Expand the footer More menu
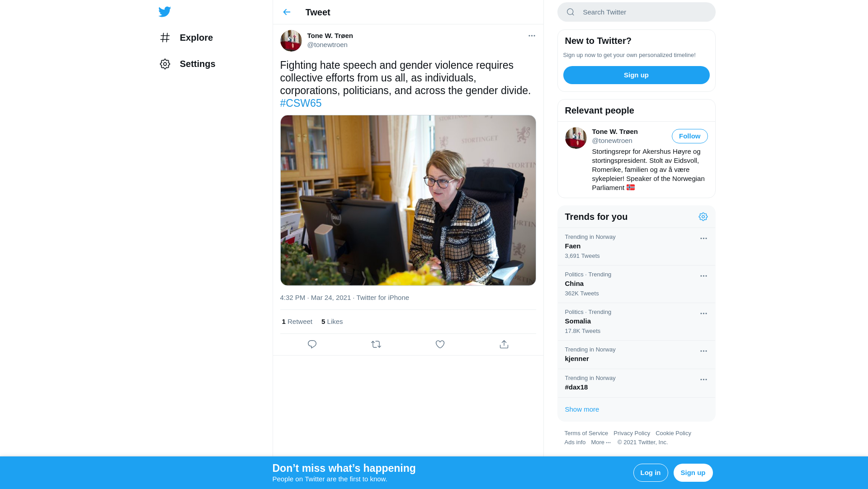 click(x=601, y=442)
